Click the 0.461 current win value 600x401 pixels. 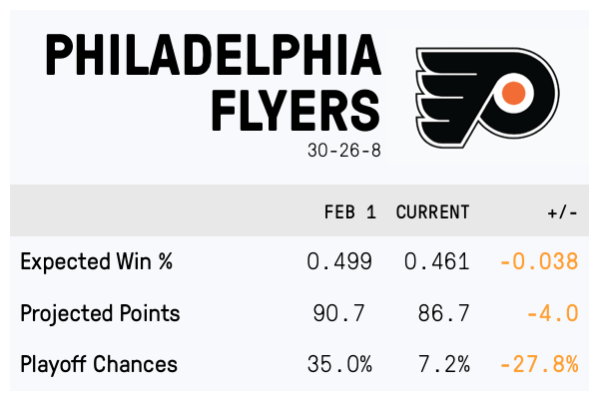click(437, 262)
